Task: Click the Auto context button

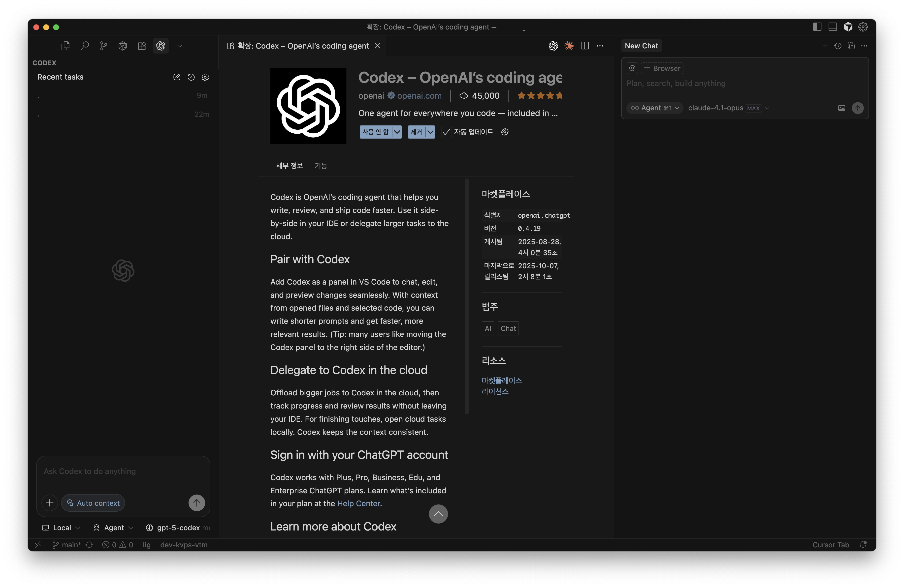Action: (93, 503)
